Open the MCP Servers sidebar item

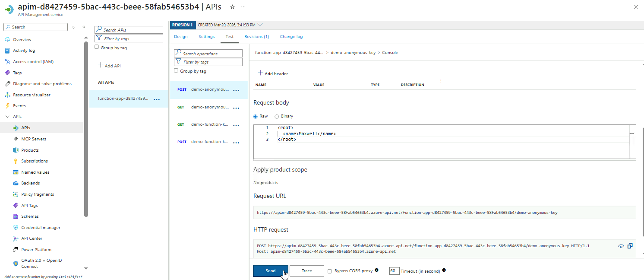pyautogui.click(x=34, y=139)
